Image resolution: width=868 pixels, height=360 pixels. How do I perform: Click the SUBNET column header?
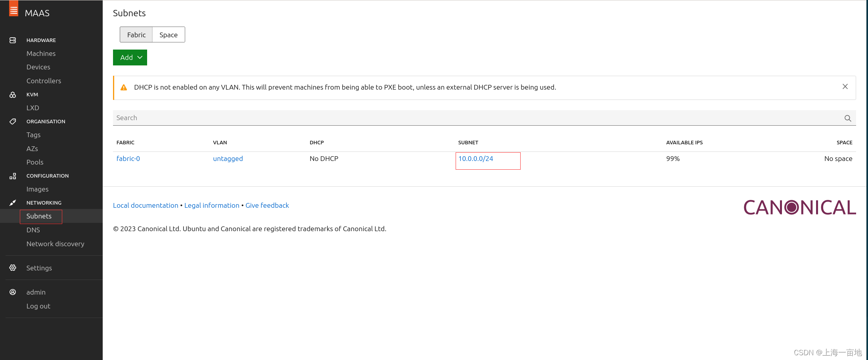click(468, 142)
